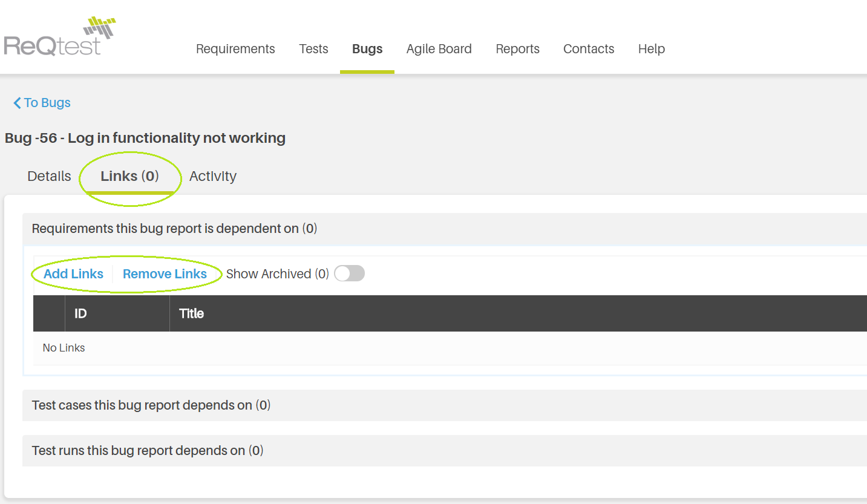Screen dimensions: 867x504
Task: Select the Links (0) tab
Action: (x=129, y=177)
